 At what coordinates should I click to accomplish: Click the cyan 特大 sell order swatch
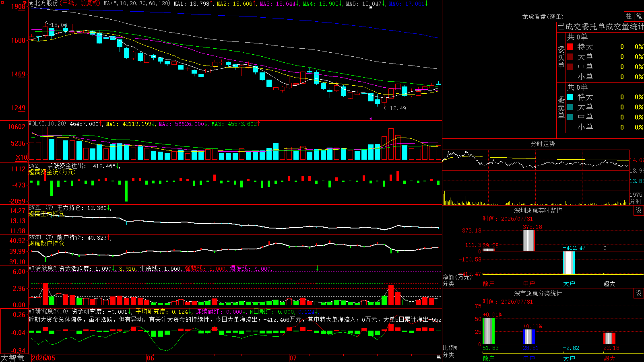click(570, 97)
